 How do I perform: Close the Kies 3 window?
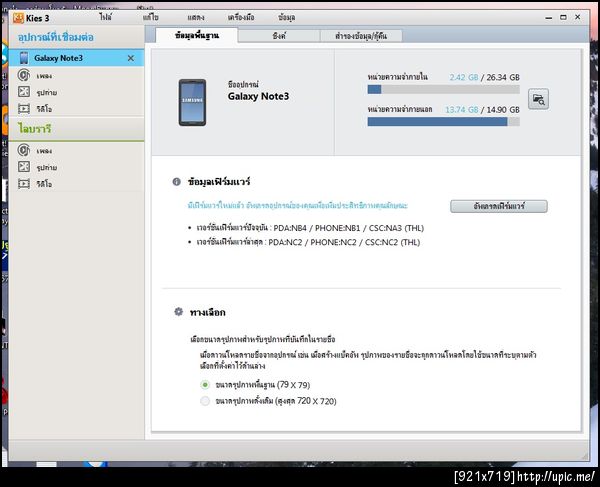[x=578, y=17]
